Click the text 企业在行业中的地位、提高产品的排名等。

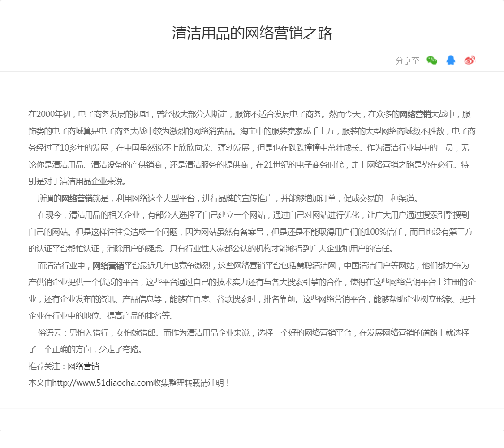click(101, 316)
